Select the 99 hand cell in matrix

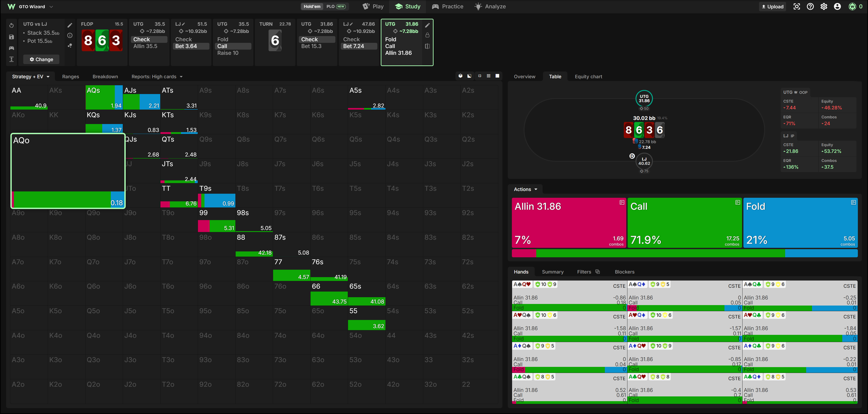pos(216,220)
